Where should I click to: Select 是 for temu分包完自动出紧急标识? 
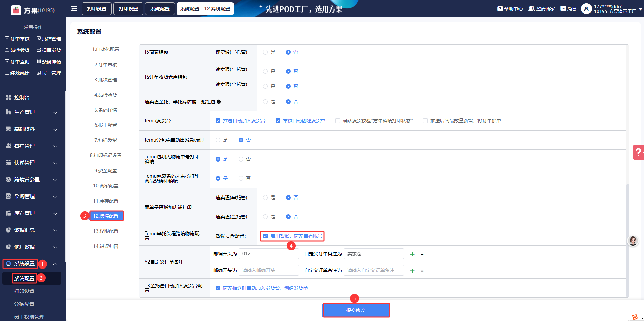click(x=218, y=140)
